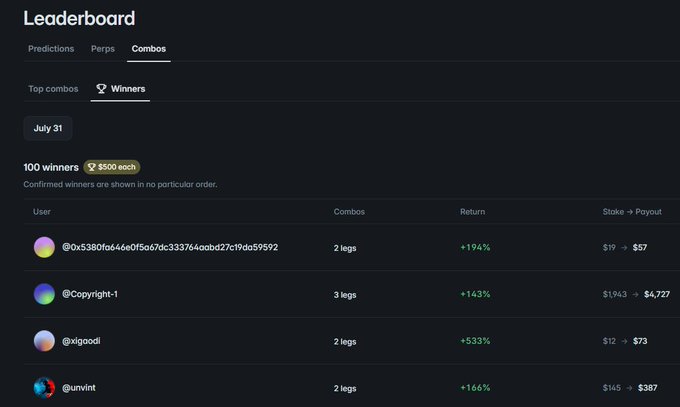680x407 pixels.
Task: Click the $145 stake value
Action: [x=611, y=388]
